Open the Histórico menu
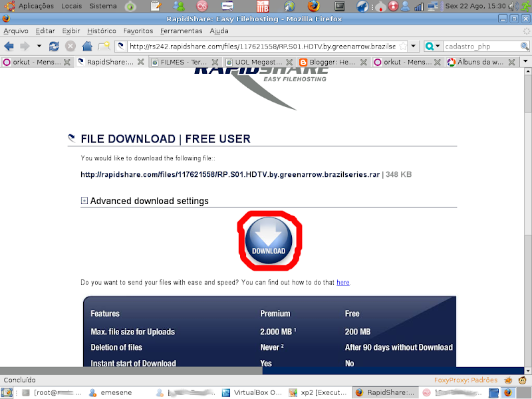This screenshot has height=399, width=532. [x=102, y=31]
